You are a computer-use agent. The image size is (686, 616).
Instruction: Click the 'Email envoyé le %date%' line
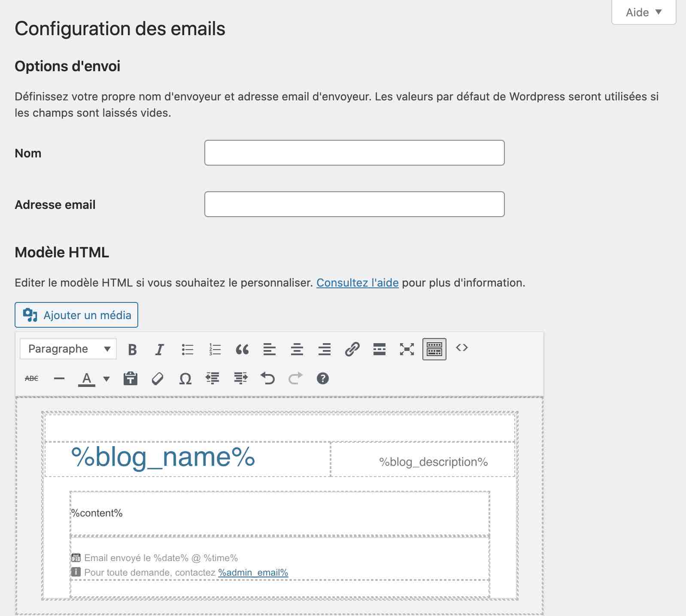click(x=161, y=558)
